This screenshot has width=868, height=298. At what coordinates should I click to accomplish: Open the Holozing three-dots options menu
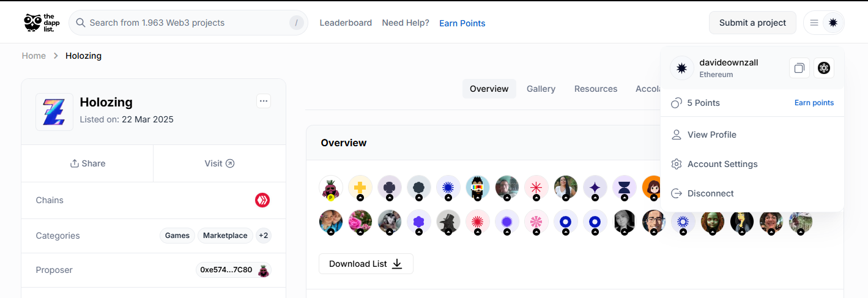(x=264, y=101)
